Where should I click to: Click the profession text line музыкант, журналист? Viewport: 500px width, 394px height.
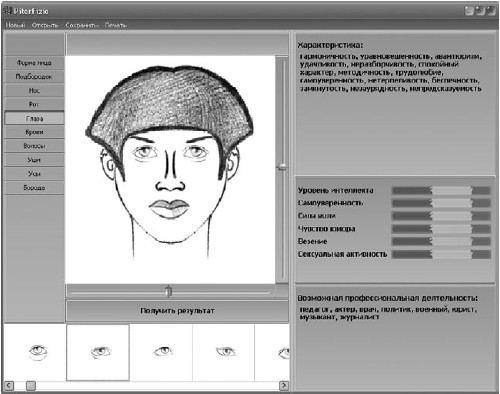(x=339, y=317)
